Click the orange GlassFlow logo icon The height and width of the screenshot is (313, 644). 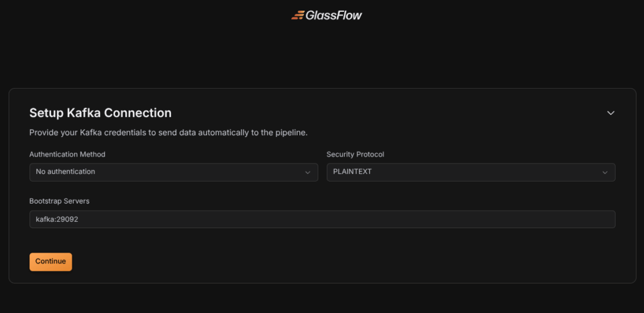click(x=297, y=15)
